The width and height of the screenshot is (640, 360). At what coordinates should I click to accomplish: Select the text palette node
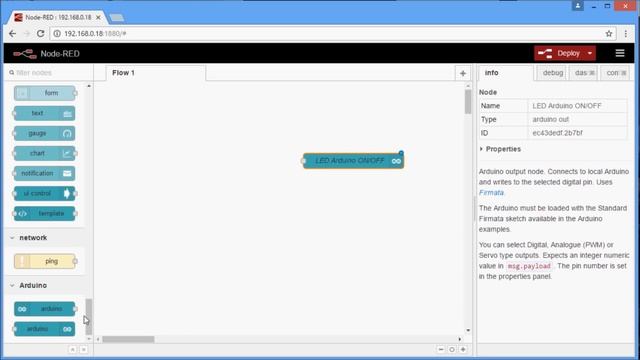tap(44, 113)
